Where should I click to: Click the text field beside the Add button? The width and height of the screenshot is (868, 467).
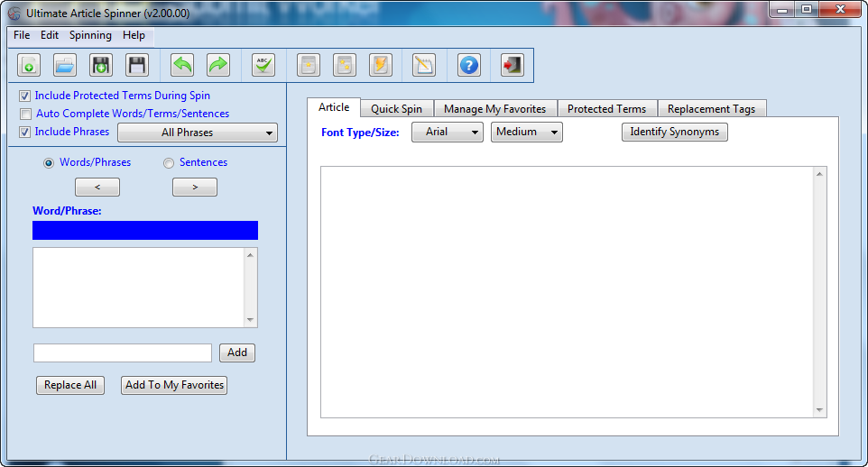pyautogui.click(x=123, y=353)
